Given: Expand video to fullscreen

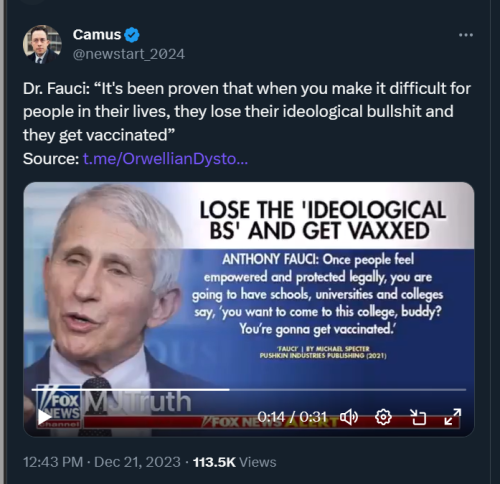Looking at the screenshot, I should (x=453, y=417).
